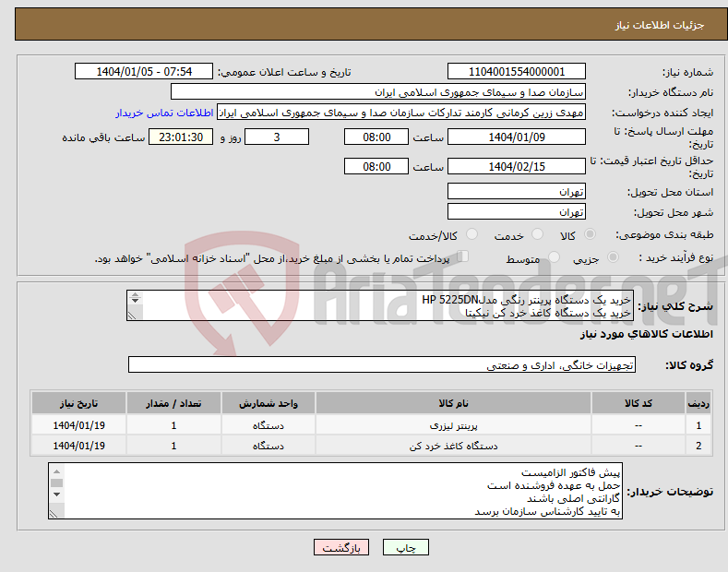Click column header نام کالا
Screen dimensions: 728x572
(454, 403)
